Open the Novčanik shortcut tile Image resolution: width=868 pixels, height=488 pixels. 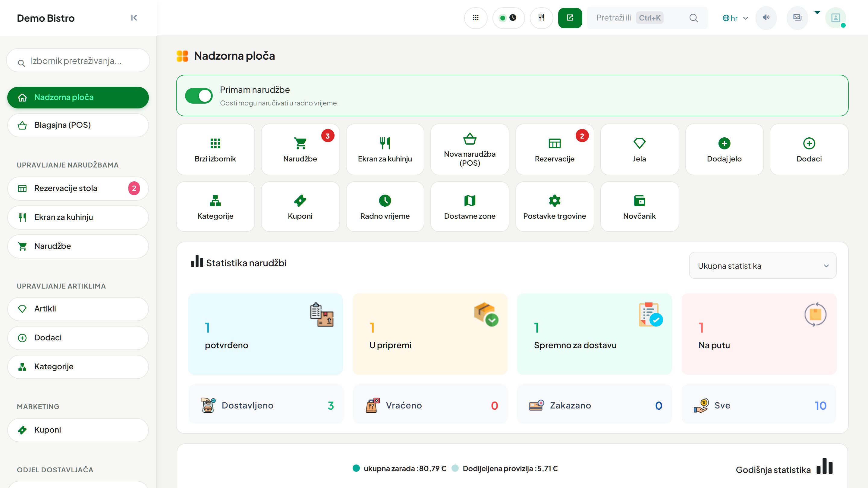(640, 206)
